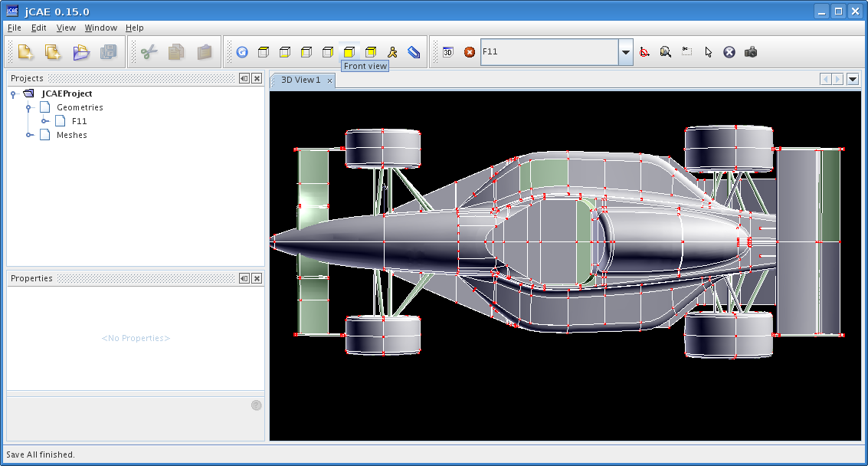Click scroll tabs right arrow
This screenshot has width=868, height=466.
point(837,79)
